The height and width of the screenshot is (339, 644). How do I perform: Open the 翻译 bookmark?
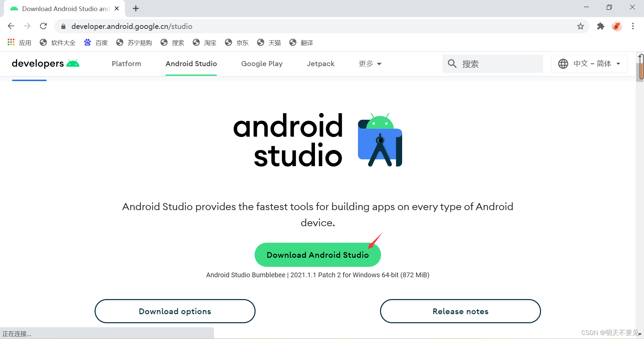pyautogui.click(x=301, y=43)
